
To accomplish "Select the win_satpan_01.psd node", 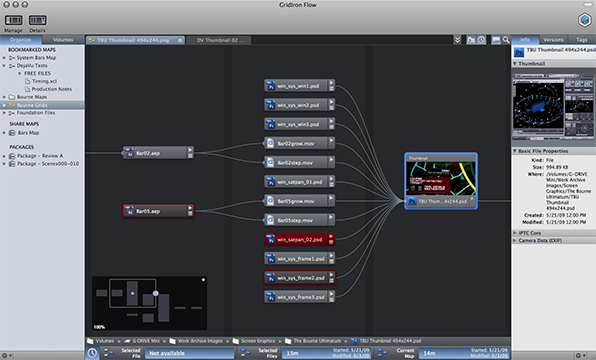I will click(300, 182).
